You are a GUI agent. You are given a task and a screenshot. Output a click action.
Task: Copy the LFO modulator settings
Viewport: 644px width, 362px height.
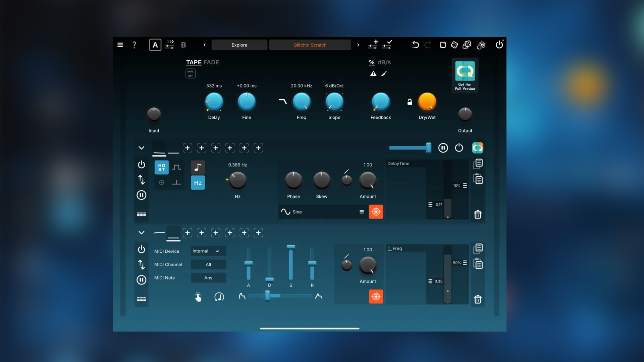[x=478, y=164]
